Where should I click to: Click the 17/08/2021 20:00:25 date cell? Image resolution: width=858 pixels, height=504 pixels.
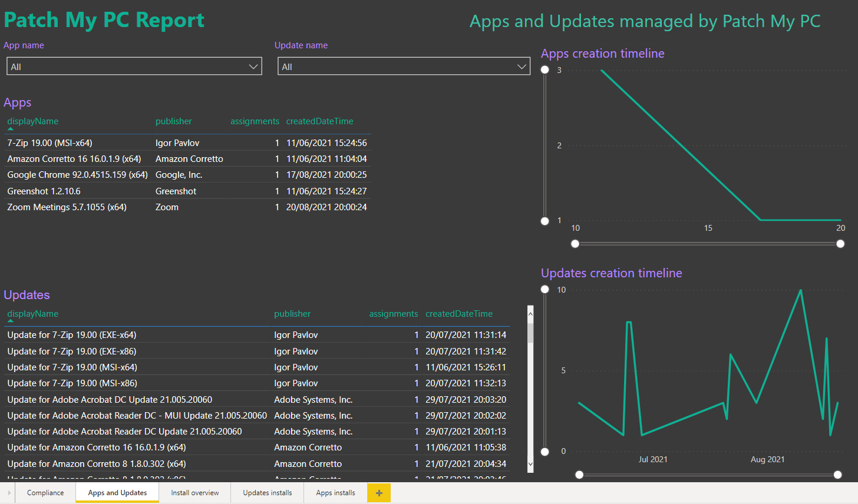click(x=326, y=175)
